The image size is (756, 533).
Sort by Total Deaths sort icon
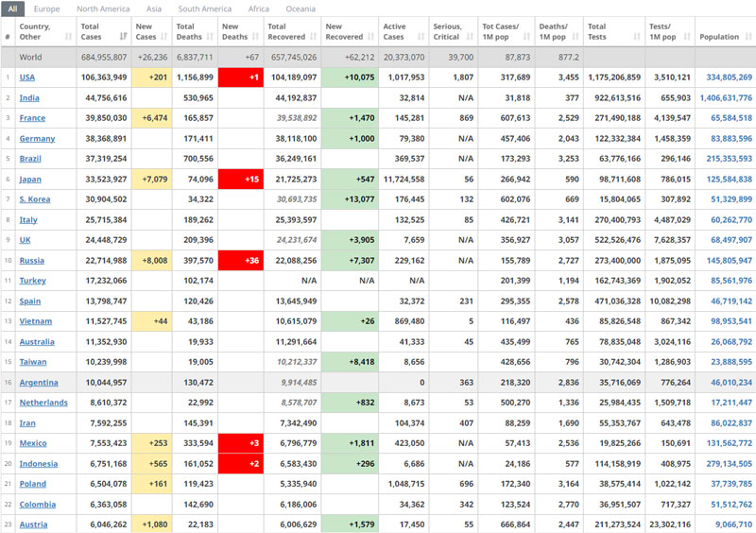pyautogui.click(x=210, y=37)
